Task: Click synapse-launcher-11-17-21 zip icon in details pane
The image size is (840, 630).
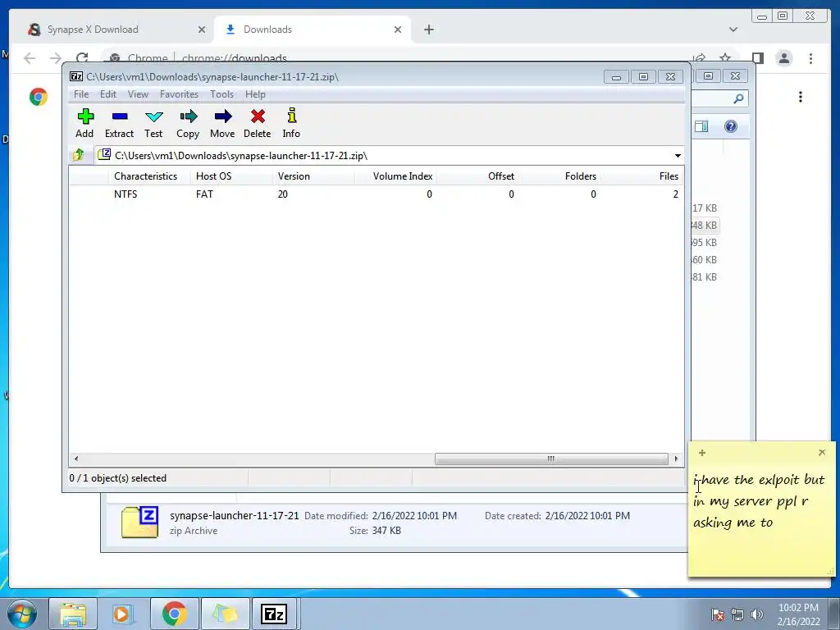Action: (x=139, y=523)
